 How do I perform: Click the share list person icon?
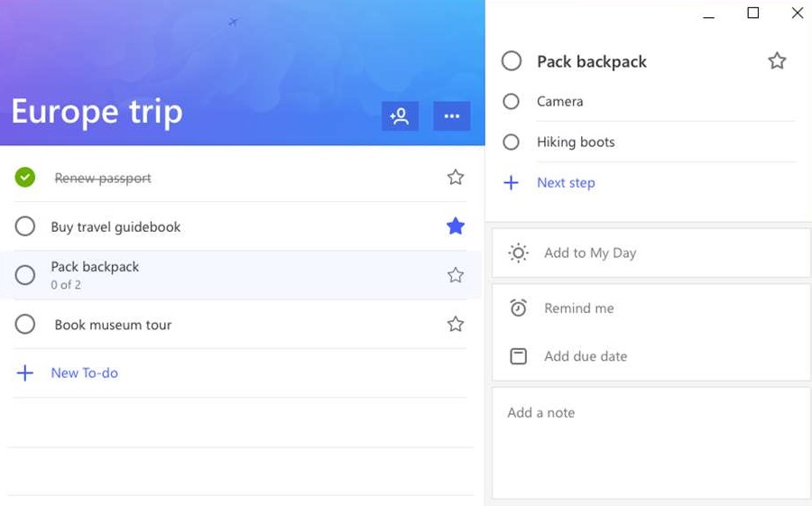tap(400, 116)
